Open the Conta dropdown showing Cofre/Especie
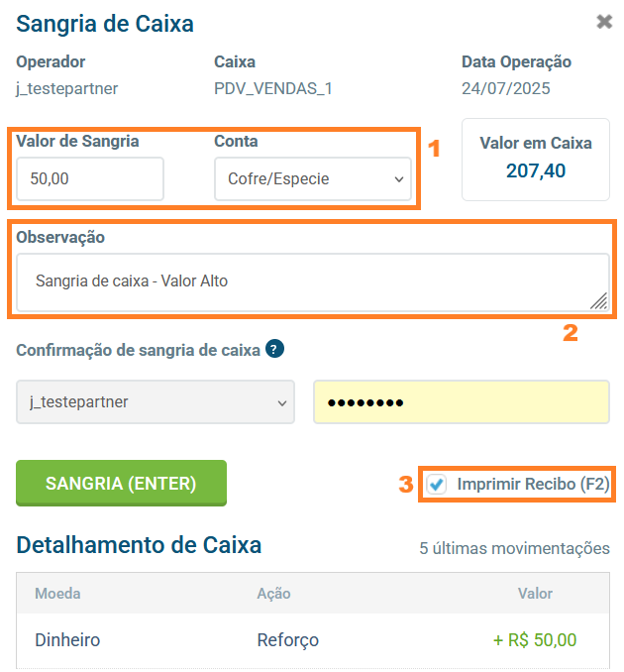This screenshot has height=672, width=624. click(313, 179)
